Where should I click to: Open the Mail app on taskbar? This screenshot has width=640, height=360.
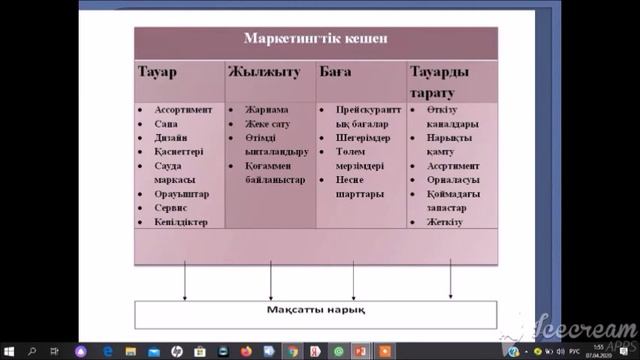tap(154, 352)
